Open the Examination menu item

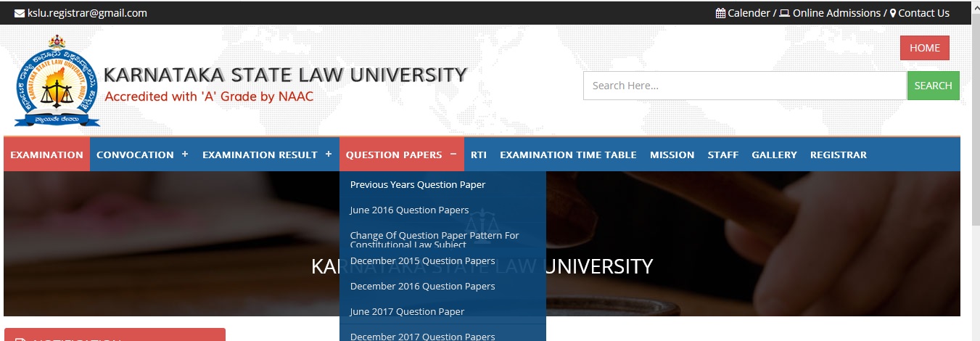tap(46, 155)
